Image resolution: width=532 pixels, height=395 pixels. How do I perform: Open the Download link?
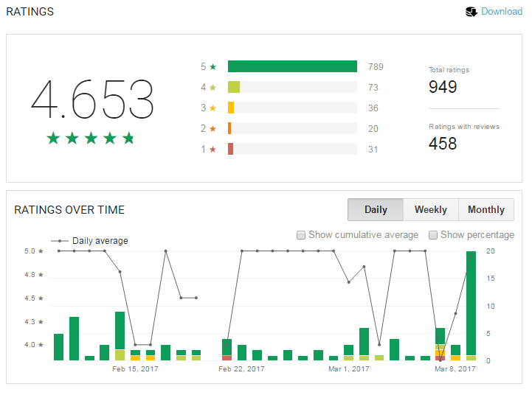[502, 12]
